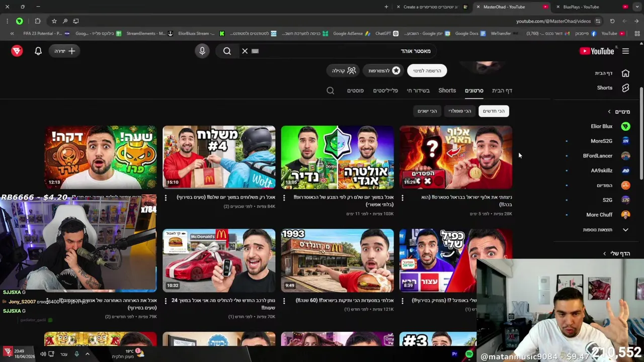Click the magnifier search button

(227, 51)
